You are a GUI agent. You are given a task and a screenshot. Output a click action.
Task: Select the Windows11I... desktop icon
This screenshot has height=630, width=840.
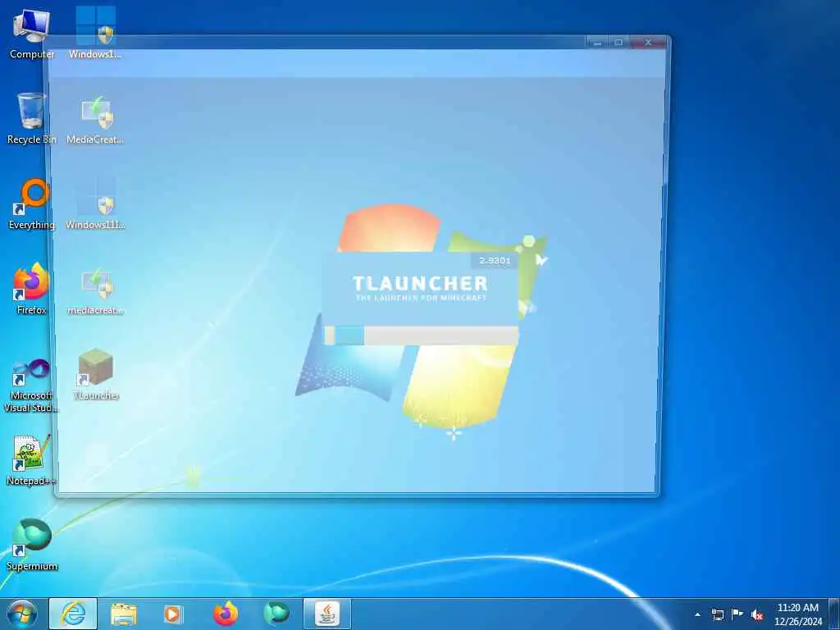[95, 204]
